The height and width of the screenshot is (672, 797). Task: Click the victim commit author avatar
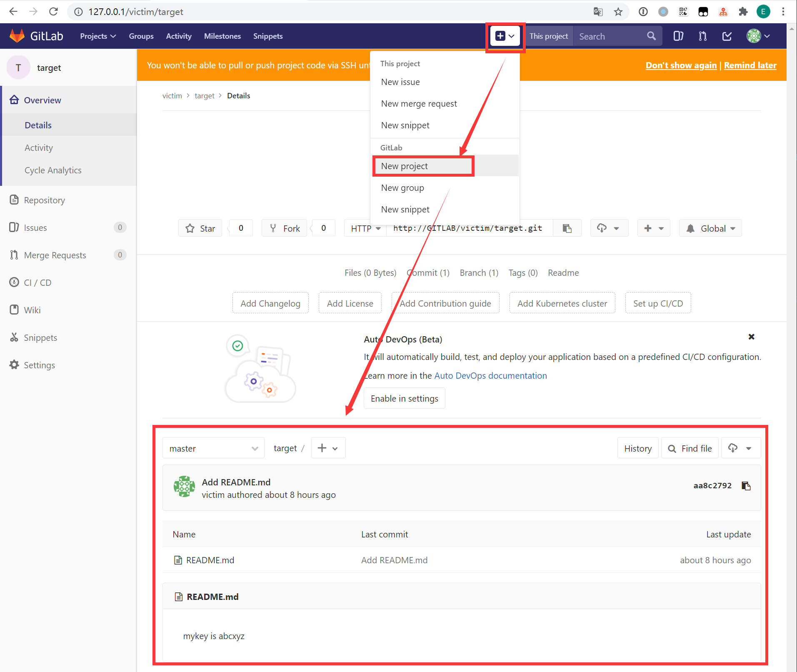pos(184,487)
